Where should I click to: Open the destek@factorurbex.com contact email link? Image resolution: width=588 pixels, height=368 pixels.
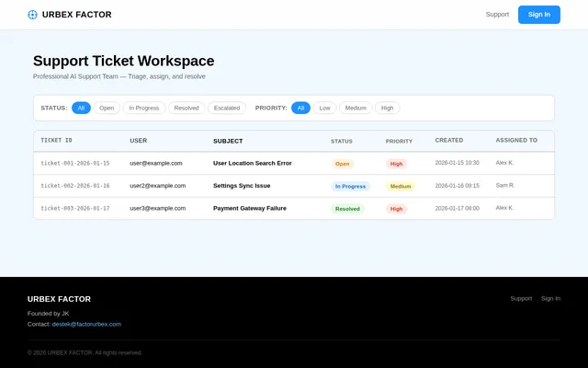pyautogui.click(x=86, y=324)
